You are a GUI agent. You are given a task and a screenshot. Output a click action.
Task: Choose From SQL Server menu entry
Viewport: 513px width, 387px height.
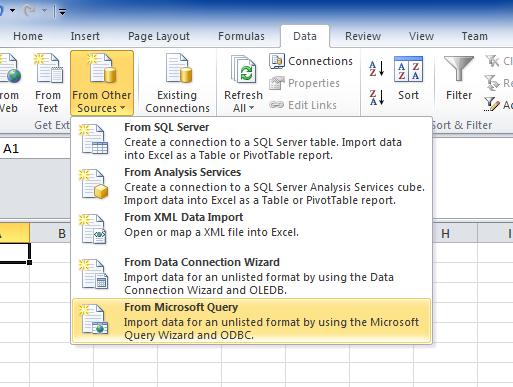tap(252, 141)
